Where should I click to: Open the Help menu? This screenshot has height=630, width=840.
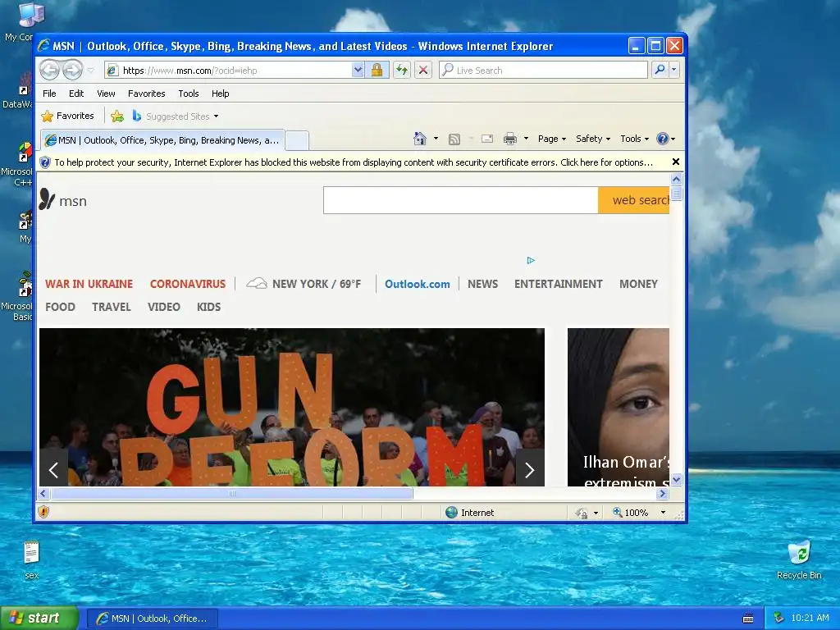point(220,94)
